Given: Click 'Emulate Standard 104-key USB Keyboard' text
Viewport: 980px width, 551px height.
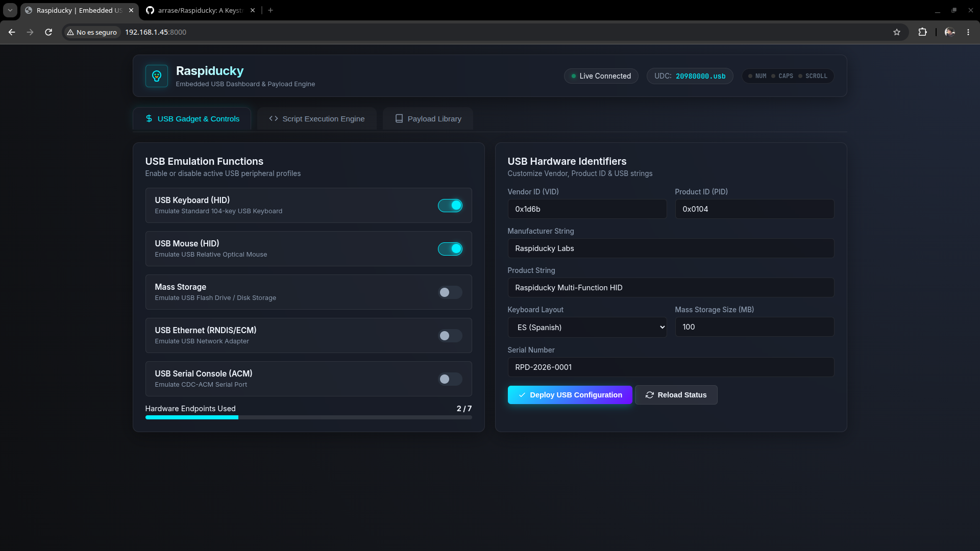Looking at the screenshot, I should 218,211.
